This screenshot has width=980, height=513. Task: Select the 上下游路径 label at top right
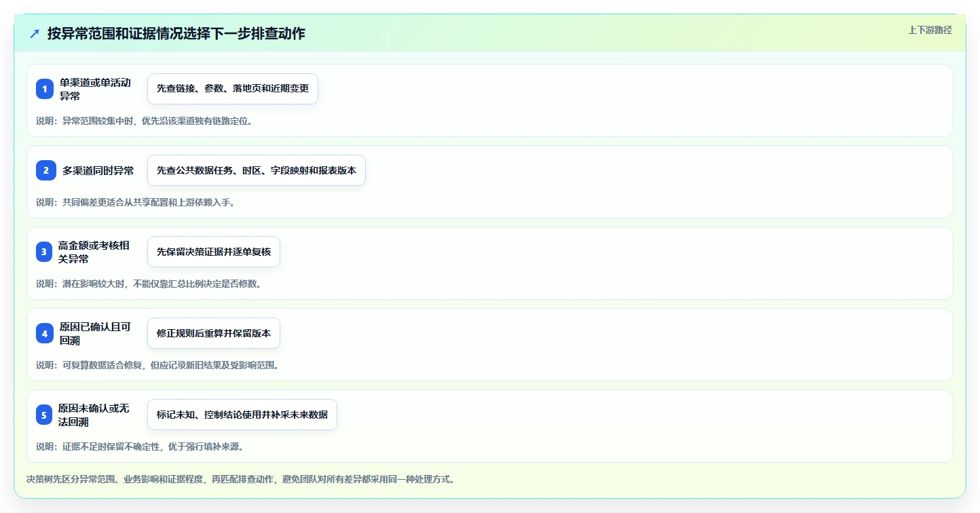tap(930, 30)
